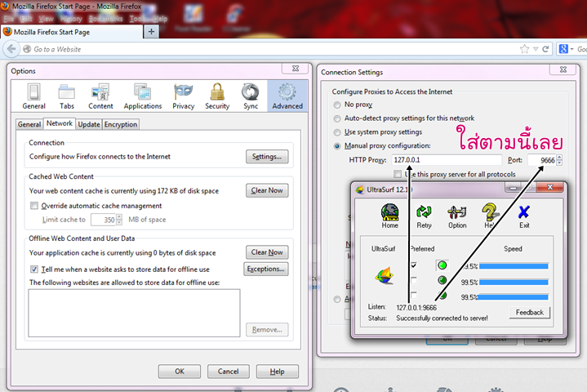This screenshot has width=587, height=392.
Task: Select Mozilla Firefox Start Page tab
Action: (x=72, y=32)
